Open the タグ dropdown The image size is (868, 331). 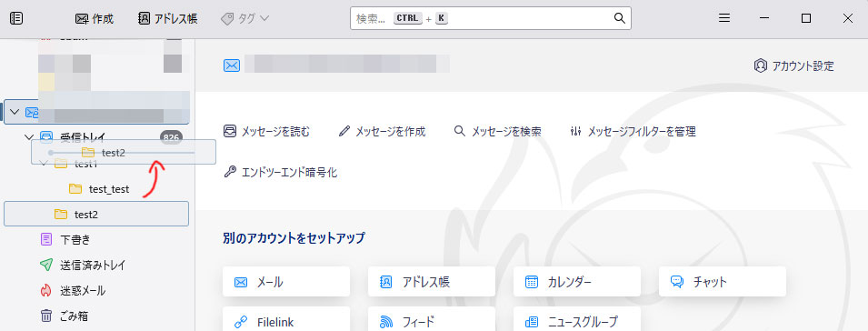pyautogui.click(x=244, y=18)
